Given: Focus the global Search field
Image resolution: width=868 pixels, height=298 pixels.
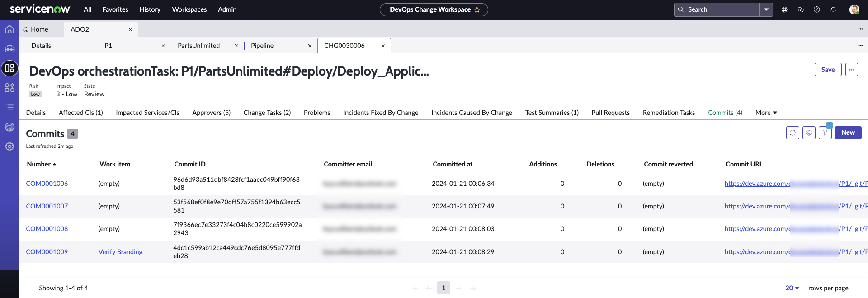Looking at the screenshot, I should (x=717, y=9).
